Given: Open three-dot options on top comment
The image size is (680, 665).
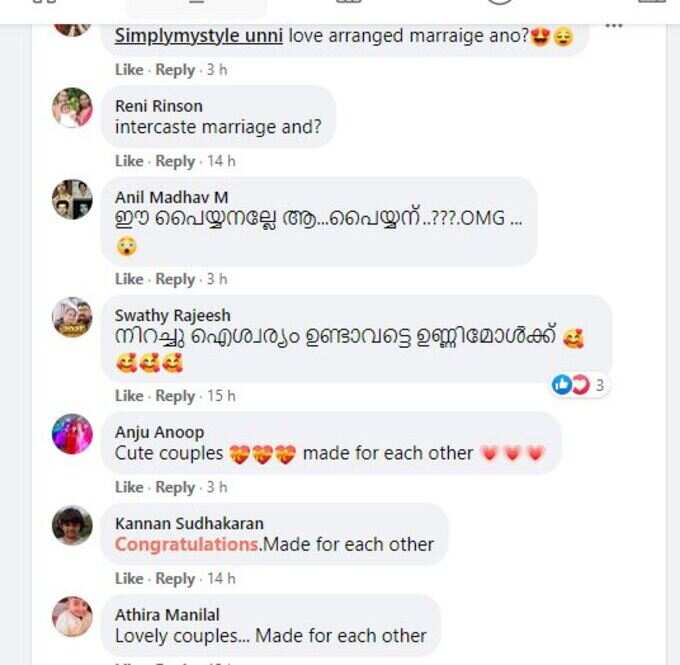Looking at the screenshot, I should pos(614,26).
